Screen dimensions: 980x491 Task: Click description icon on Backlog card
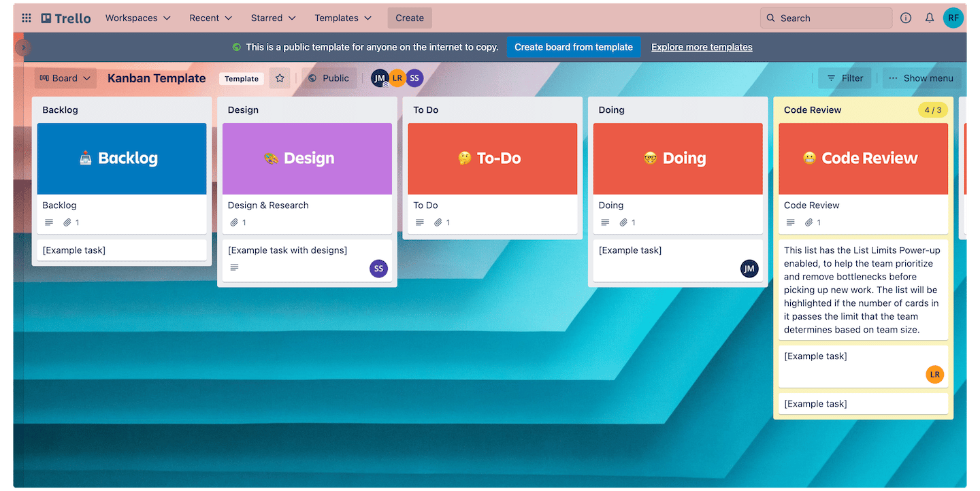pyautogui.click(x=48, y=222)
